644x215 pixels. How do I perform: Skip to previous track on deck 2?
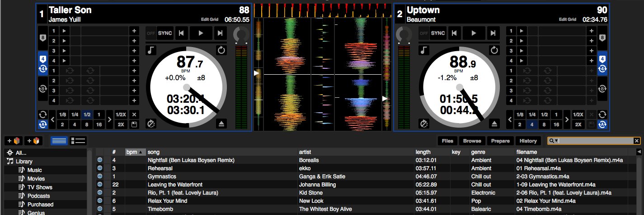pyautogui.click(x=454, y=33)
